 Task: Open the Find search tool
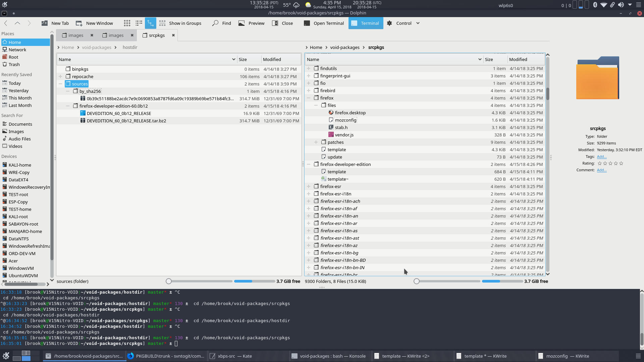point(222,23)
